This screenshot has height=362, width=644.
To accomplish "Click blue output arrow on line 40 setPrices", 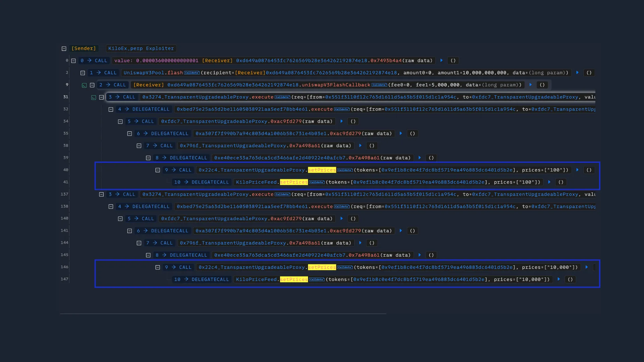I will (577, 170).
